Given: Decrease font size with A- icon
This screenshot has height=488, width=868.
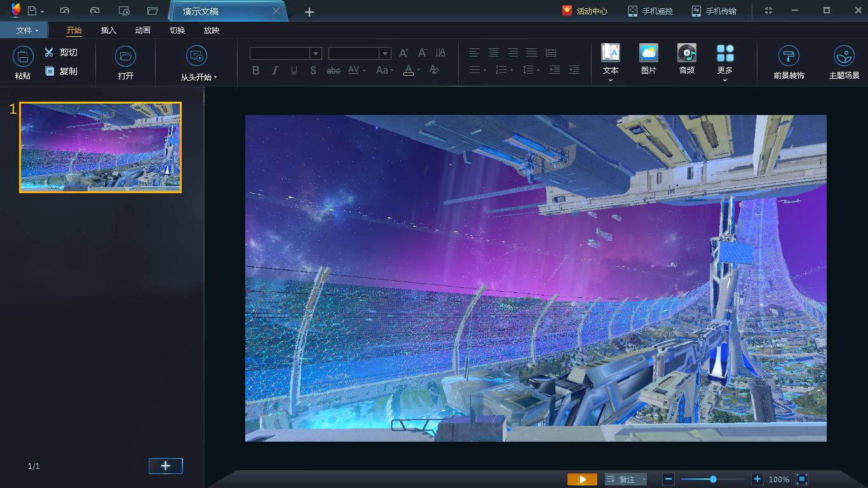Looking at the screenshot, I should [423, 53].
